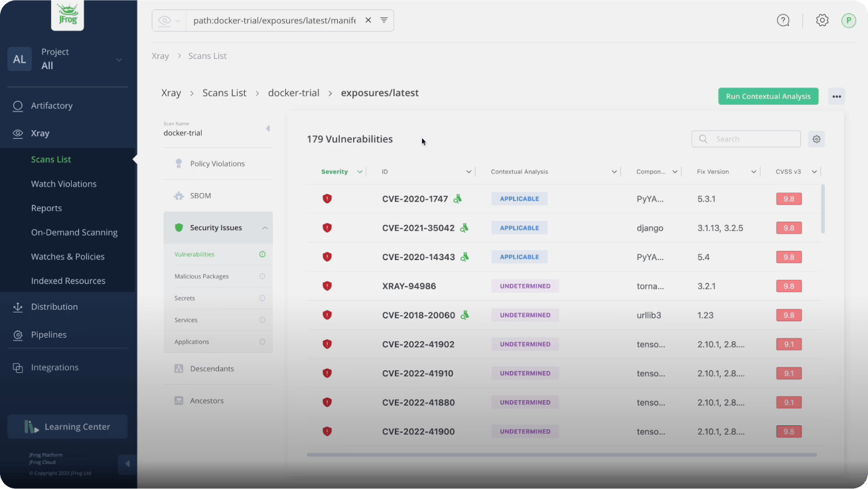Click the table settings gear beside Search
The image size is (868, 489).
(817, 139)
